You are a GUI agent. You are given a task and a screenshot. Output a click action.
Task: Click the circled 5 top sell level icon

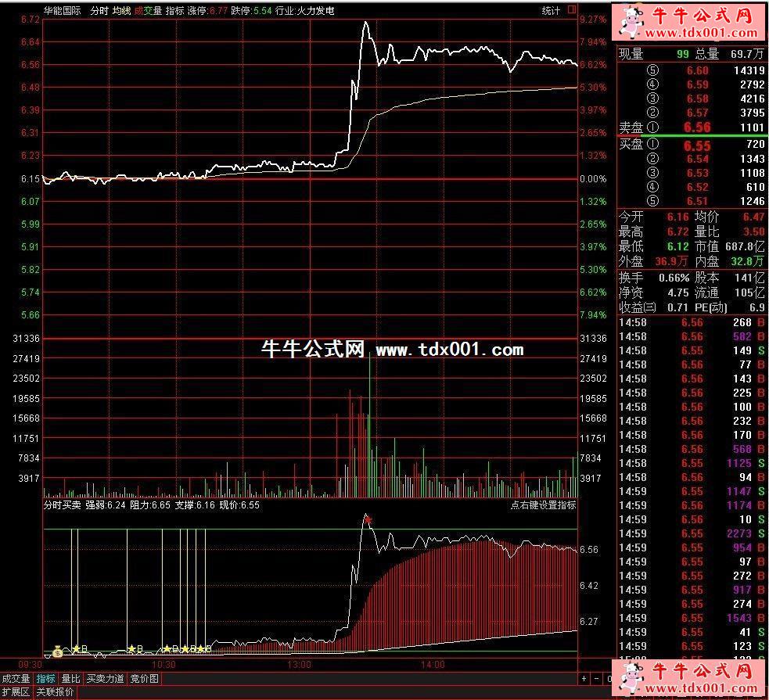(x=653, y=70)
